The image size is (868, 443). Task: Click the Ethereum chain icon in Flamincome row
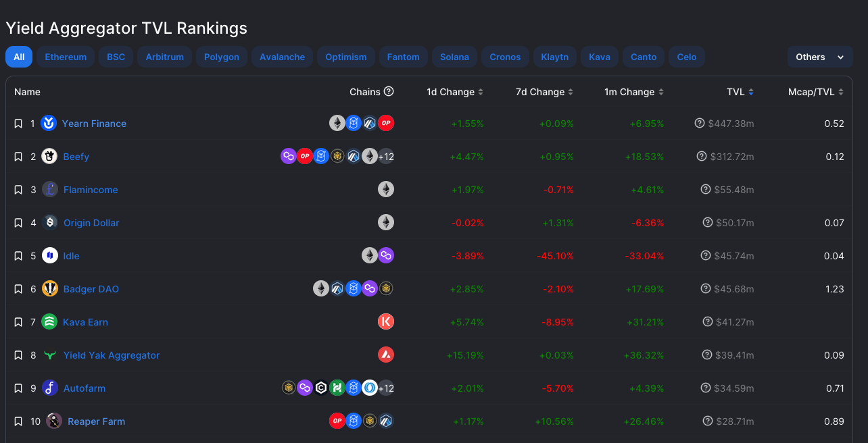386,189
